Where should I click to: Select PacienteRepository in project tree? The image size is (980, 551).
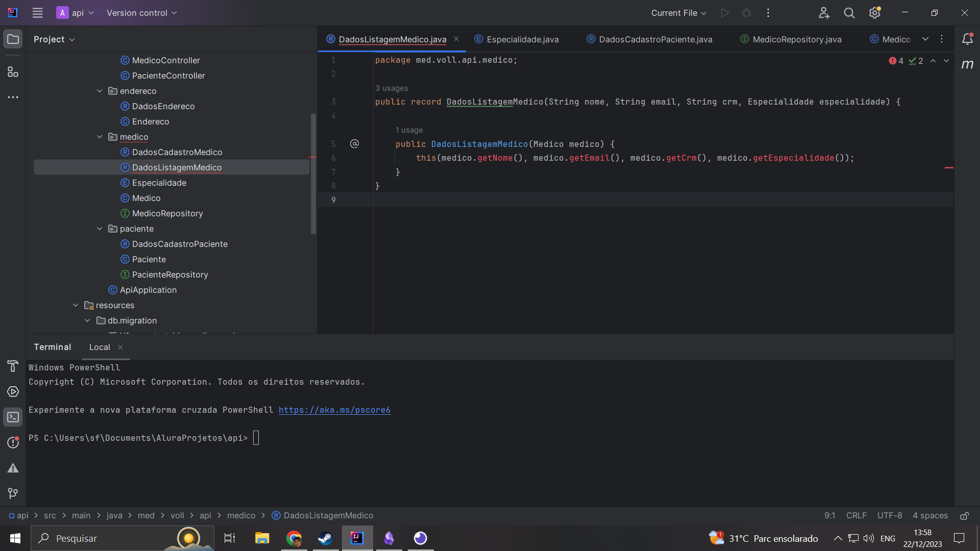(170, 274)
